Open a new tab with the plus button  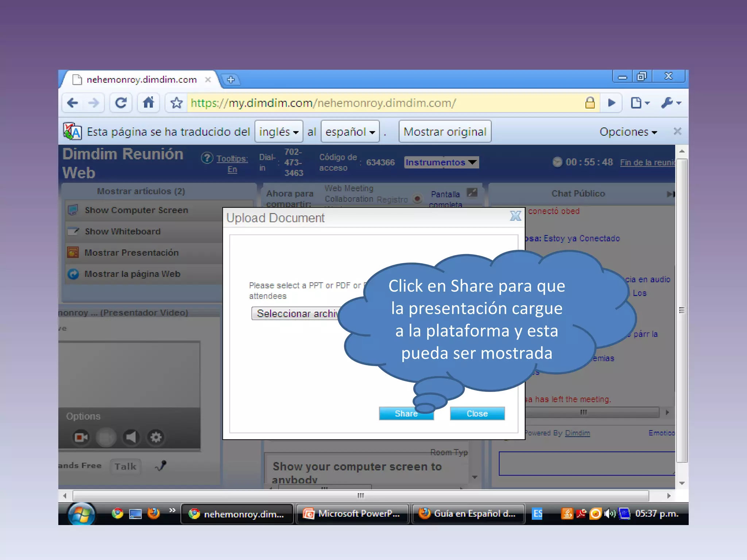point(231,79)
